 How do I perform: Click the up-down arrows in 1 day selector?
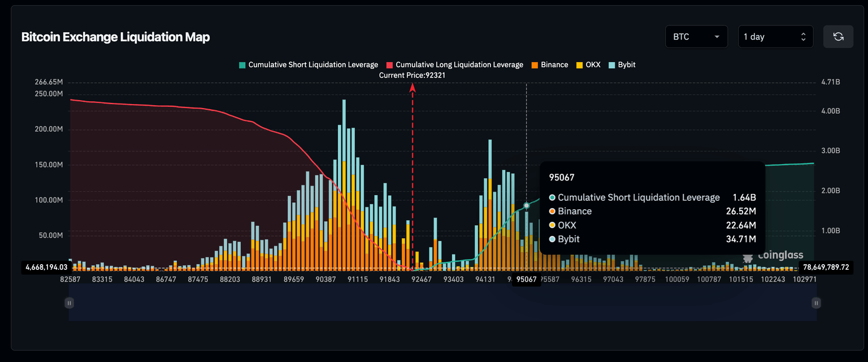[803, 37]
